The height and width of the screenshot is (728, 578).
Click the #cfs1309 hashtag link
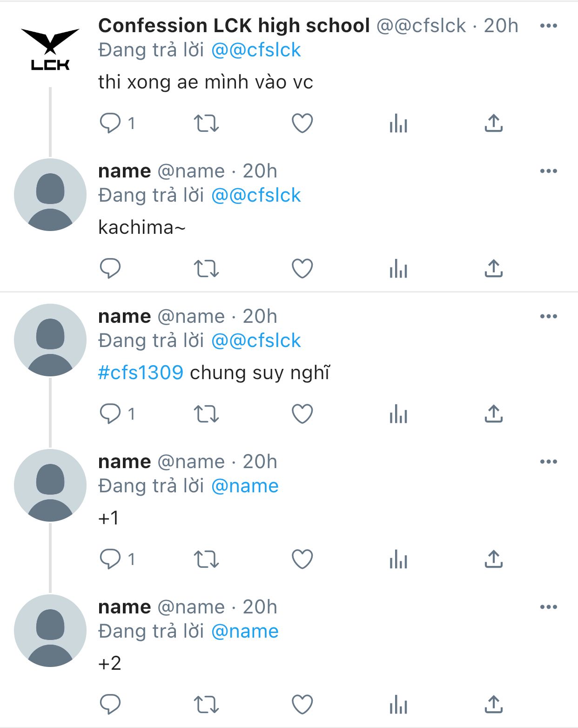click(141, 373)
